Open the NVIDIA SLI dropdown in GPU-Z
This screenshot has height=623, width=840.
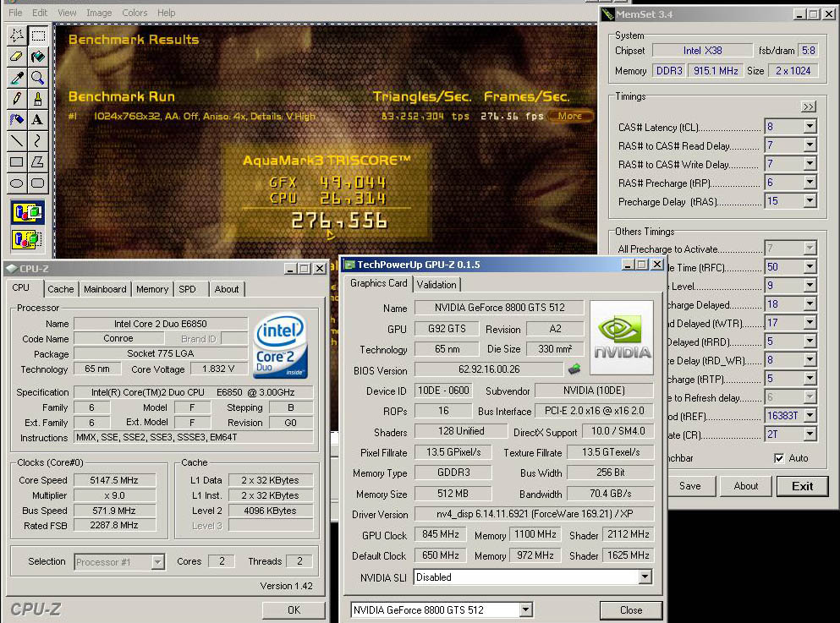[x=645, y=577]
